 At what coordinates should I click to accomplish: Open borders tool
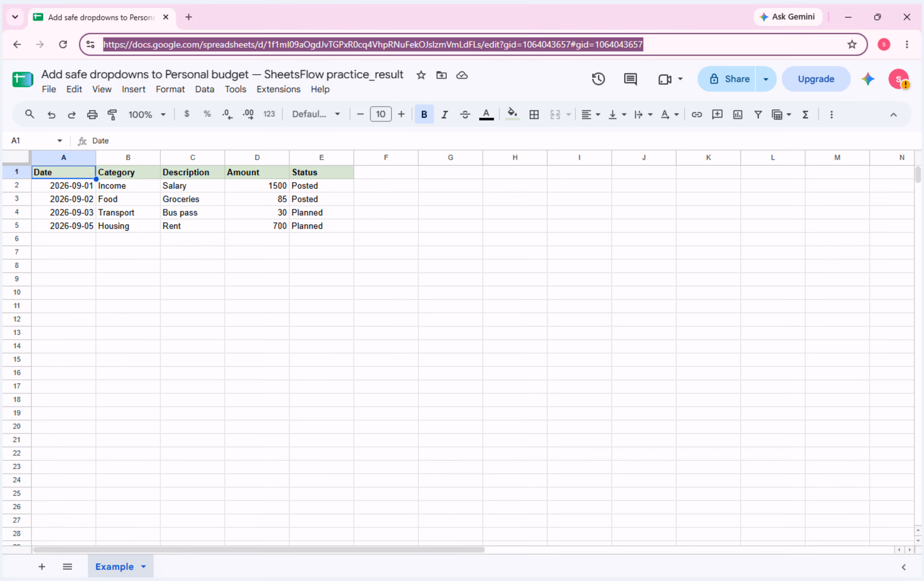534,114
